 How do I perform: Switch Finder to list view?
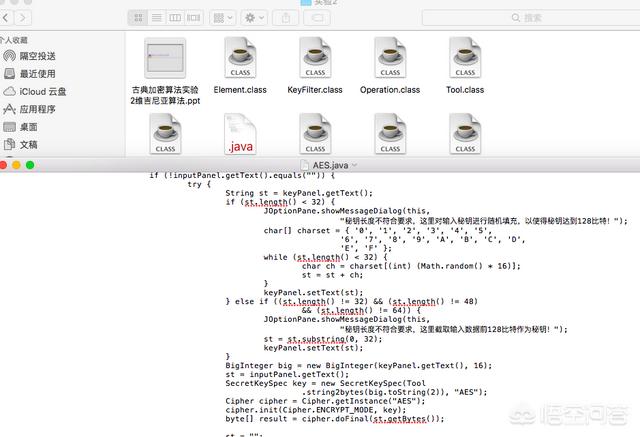point(157,18)
